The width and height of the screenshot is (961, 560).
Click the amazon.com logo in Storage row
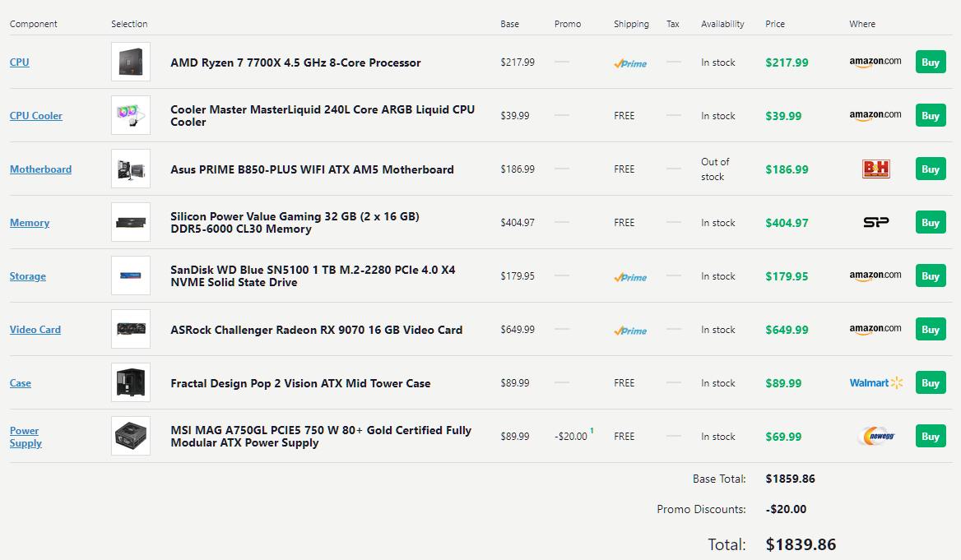(x=875, y=275)
